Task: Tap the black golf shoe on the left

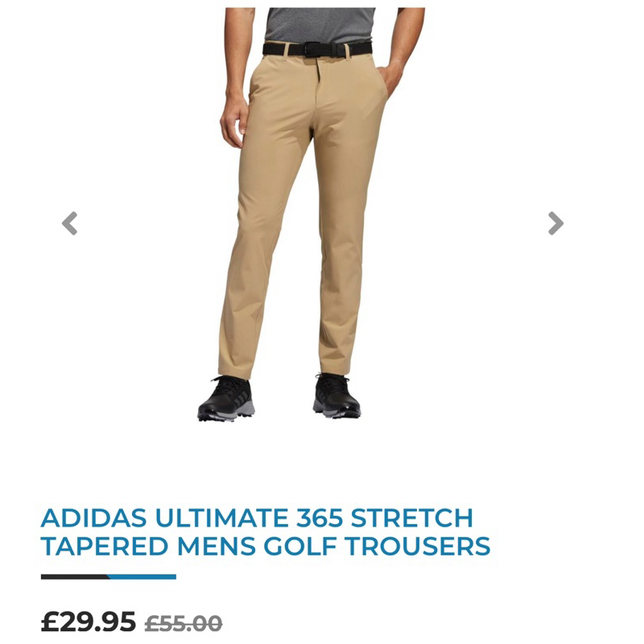Action: click(226, 398)
